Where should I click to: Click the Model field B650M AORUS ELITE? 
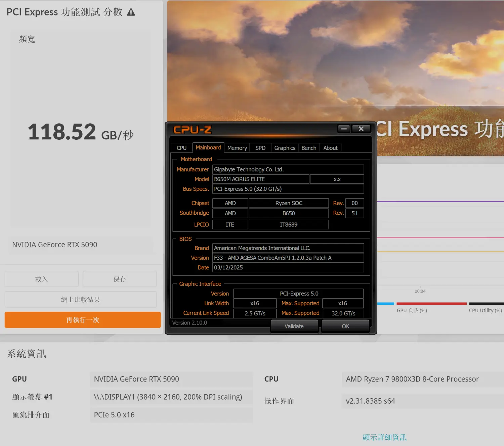pyautogui.click(x=261, y=179)
